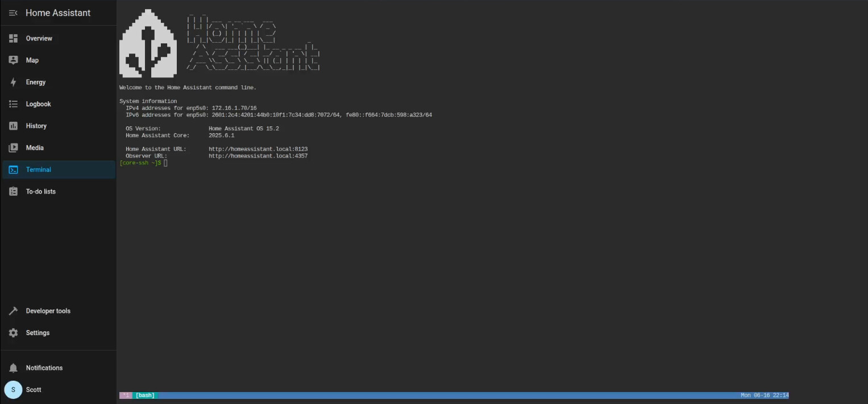Click the Home Assistant URL homeassistant.local:8123
Screen dimensions: 868x404
pyautogui.click(x=258, y=149)
